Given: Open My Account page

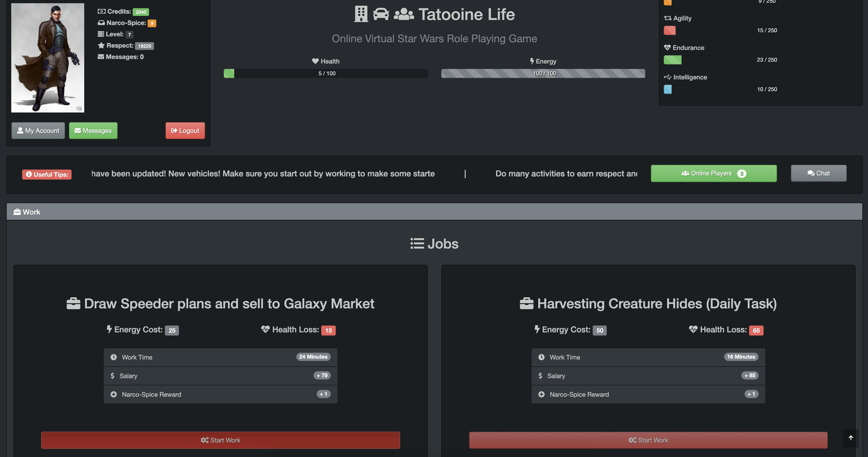Looking at the screenshot, I should pyautogui.click(x=38, y=131).
